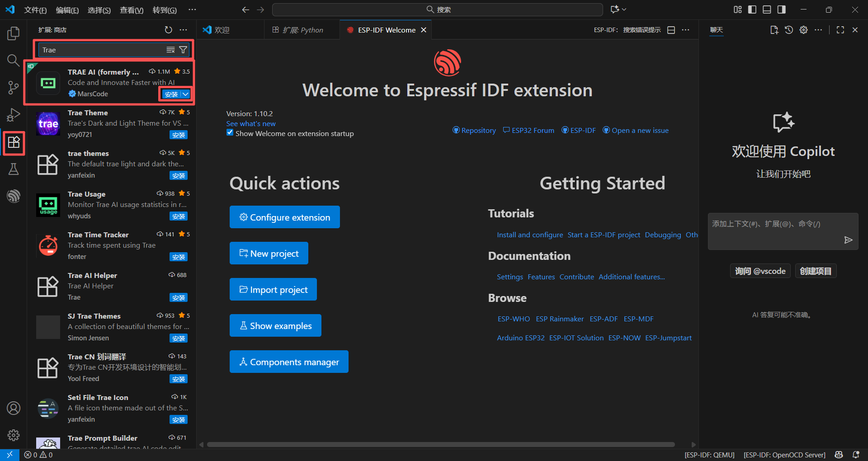Toggle Show Welcome on extension startup

[230, 132]
